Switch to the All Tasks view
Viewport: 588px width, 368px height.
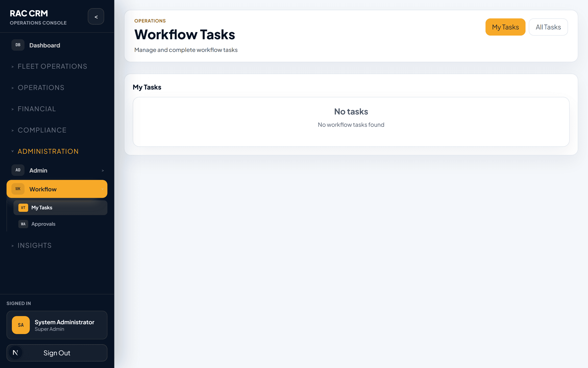coord(548,27)
